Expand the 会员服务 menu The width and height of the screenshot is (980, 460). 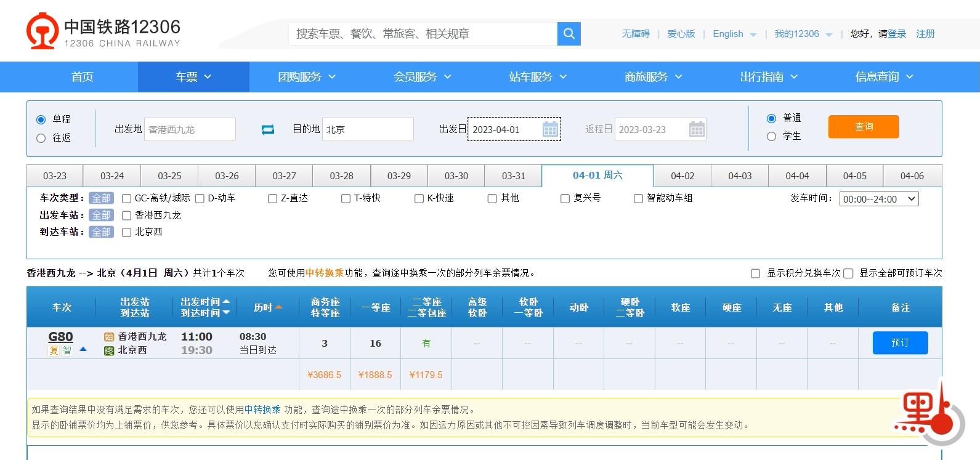[x=423, y=77]
